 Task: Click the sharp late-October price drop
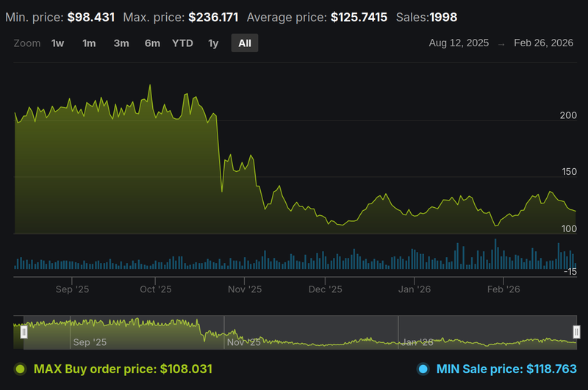[x=219, y=154]
